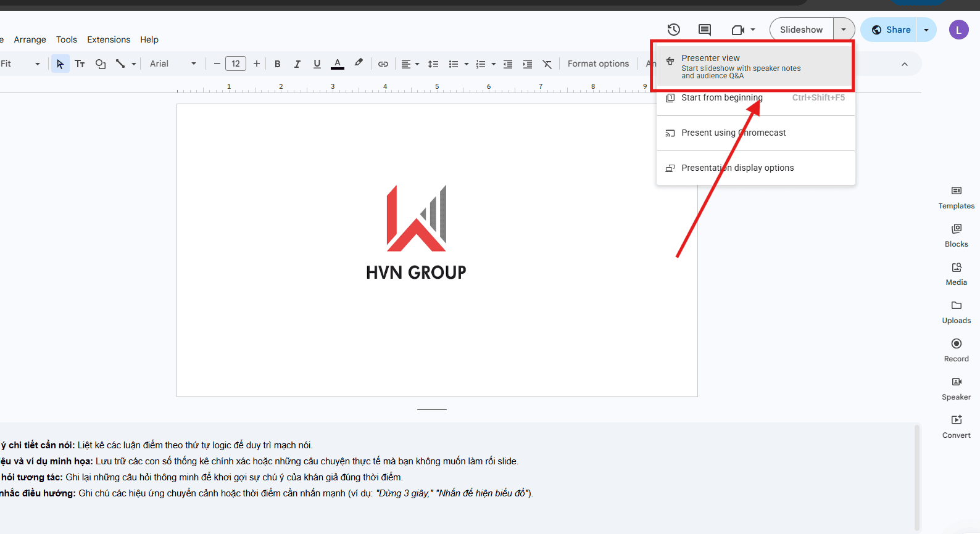Image resolution: width=980 pixels, height=534 pixels.
Task: Open video call options dropdown arrow
Action: (x=753, y=30)
